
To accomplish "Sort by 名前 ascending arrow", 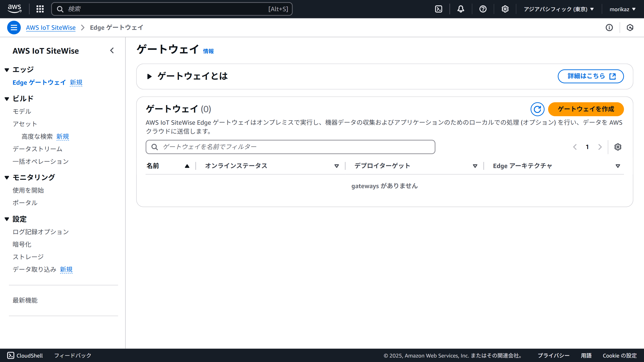I will coord(187,166).
